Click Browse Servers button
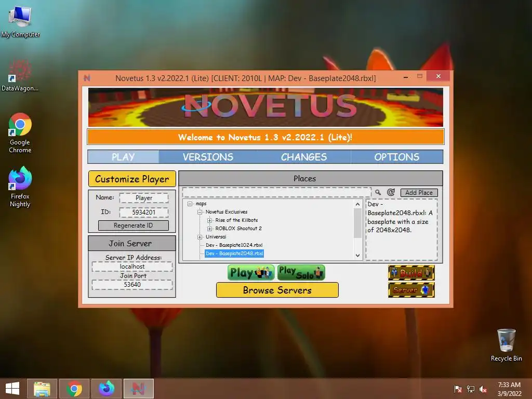Viewport: 532px width, 399px height. pos(277,290)
